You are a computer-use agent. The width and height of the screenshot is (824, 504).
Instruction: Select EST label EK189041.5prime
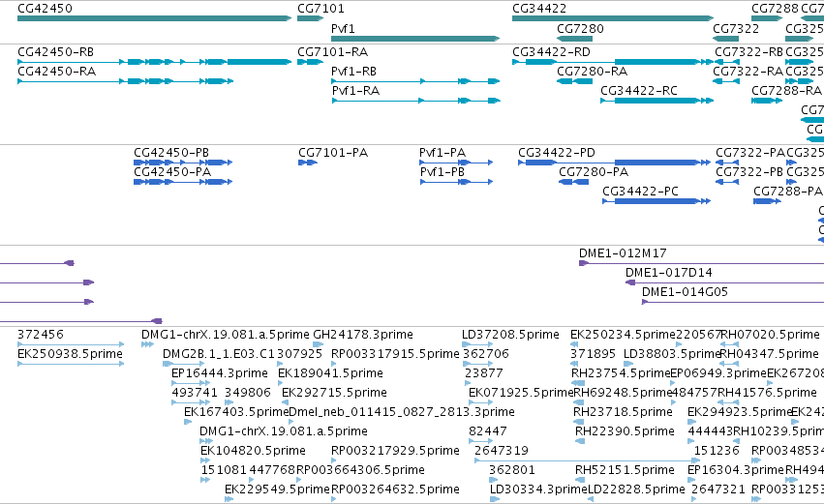pyautogui.click(x=330, y=373)
